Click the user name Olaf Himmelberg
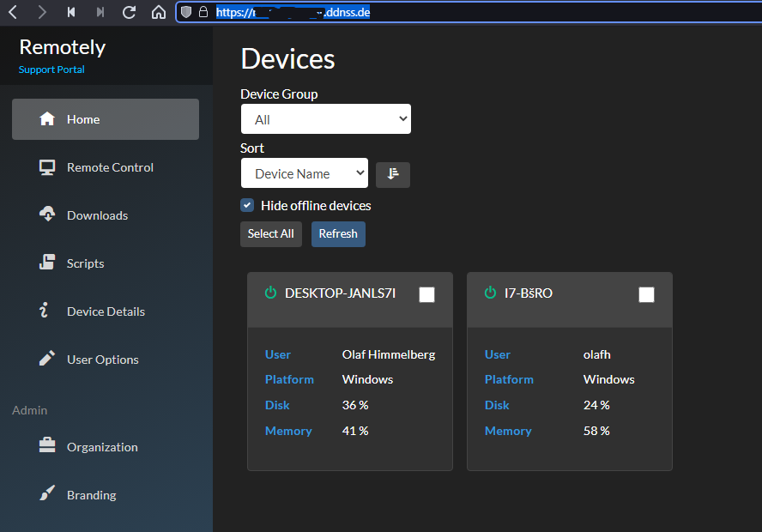 (389, 354)
